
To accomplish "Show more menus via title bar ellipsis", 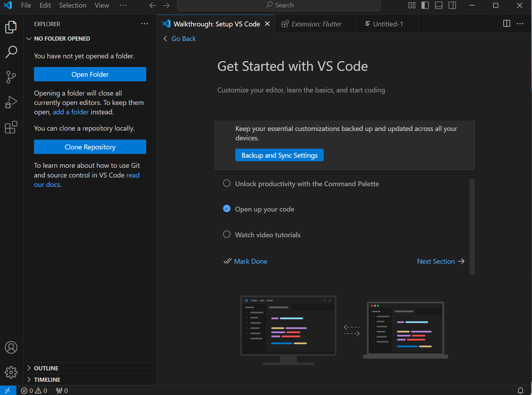I will [123, 5].
